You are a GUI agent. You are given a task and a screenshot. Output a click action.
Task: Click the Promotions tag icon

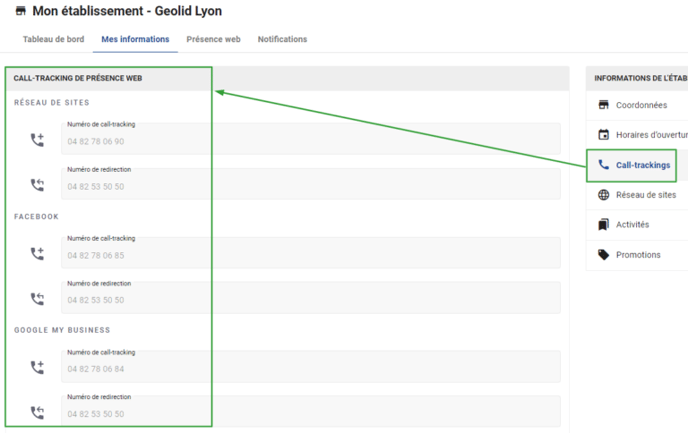tap(603, 255)
